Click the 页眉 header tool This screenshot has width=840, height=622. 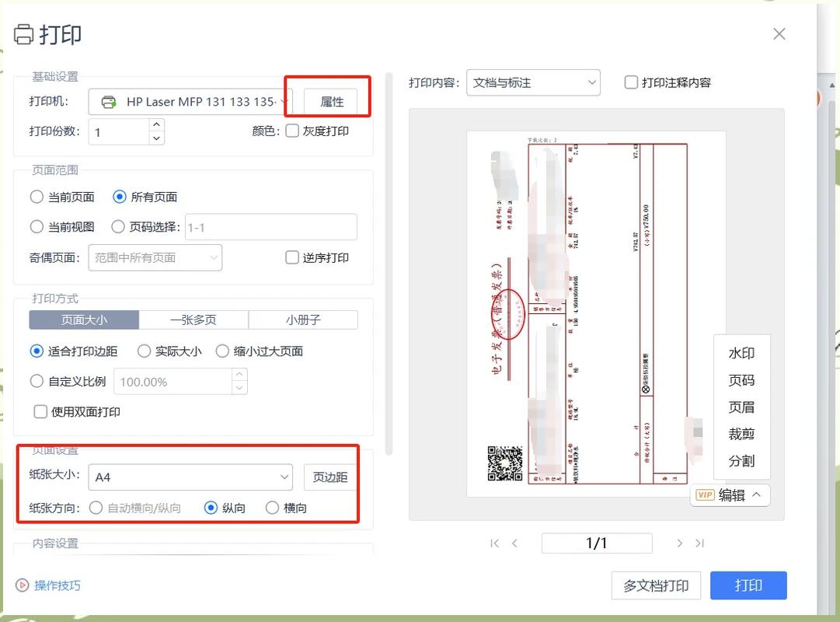pyautogui.click(x=741, y=407)
